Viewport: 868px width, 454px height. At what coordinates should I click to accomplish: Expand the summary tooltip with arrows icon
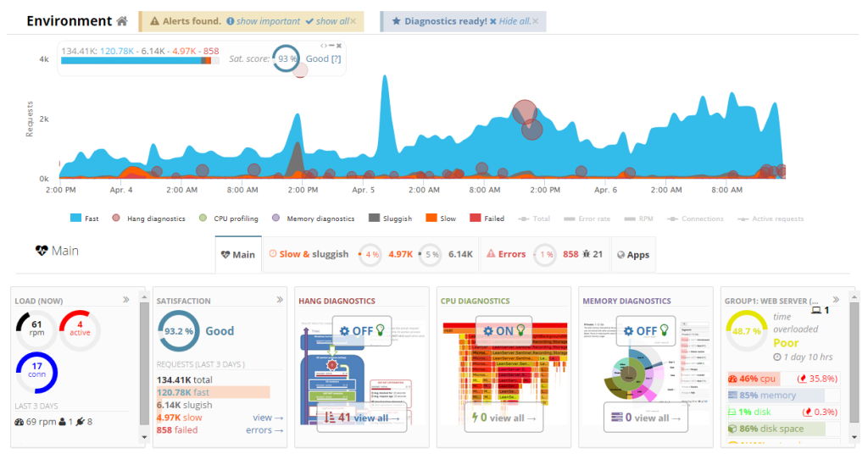(324, 46)
